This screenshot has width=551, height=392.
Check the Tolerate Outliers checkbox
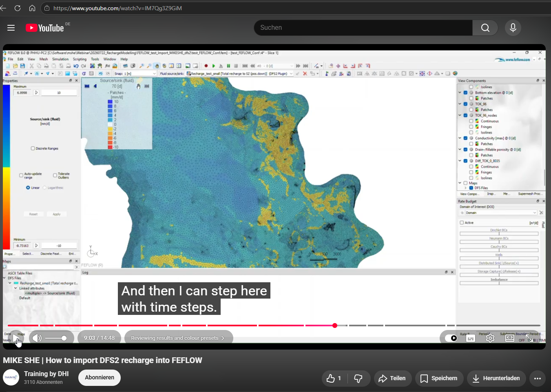(55, 175)
